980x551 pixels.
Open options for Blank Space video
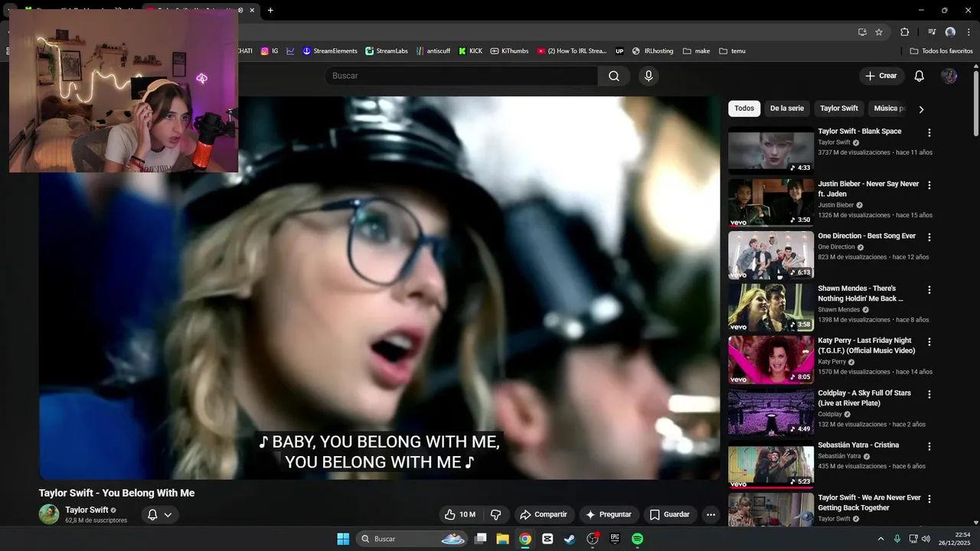(x=929, y=132)
